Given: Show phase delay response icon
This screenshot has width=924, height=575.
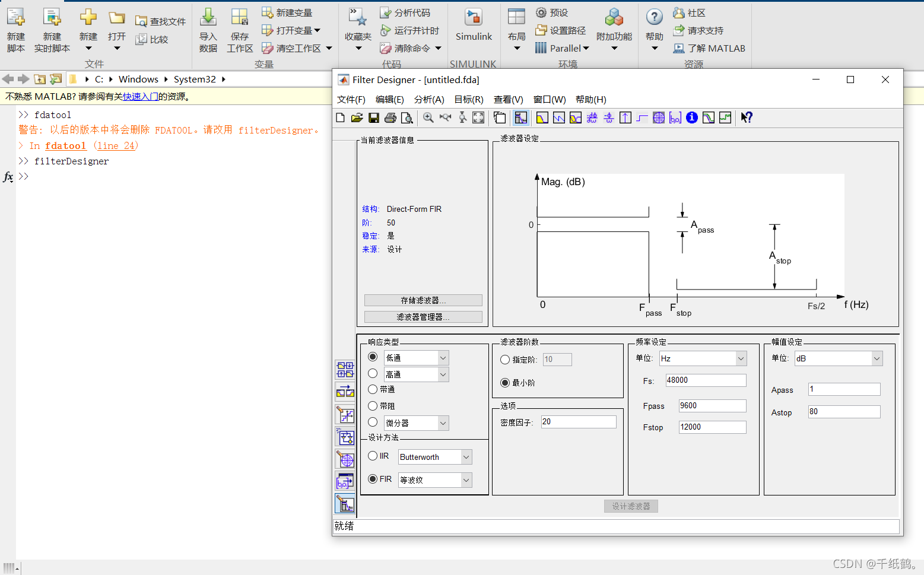Looking at the screenshot, I should coord(609,117).
